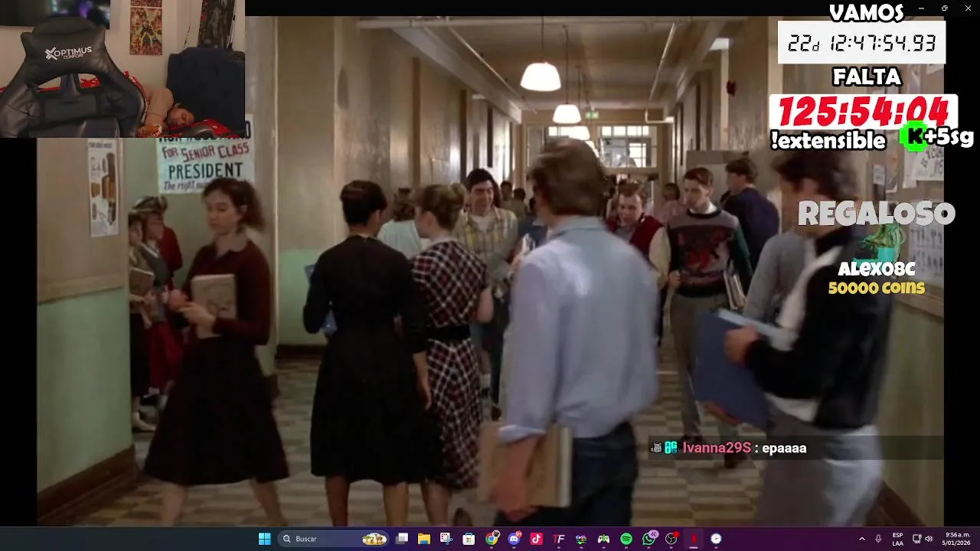Click the webcam overlay with gaming chair
Screen dimensions: 980x551
[122, 69]
